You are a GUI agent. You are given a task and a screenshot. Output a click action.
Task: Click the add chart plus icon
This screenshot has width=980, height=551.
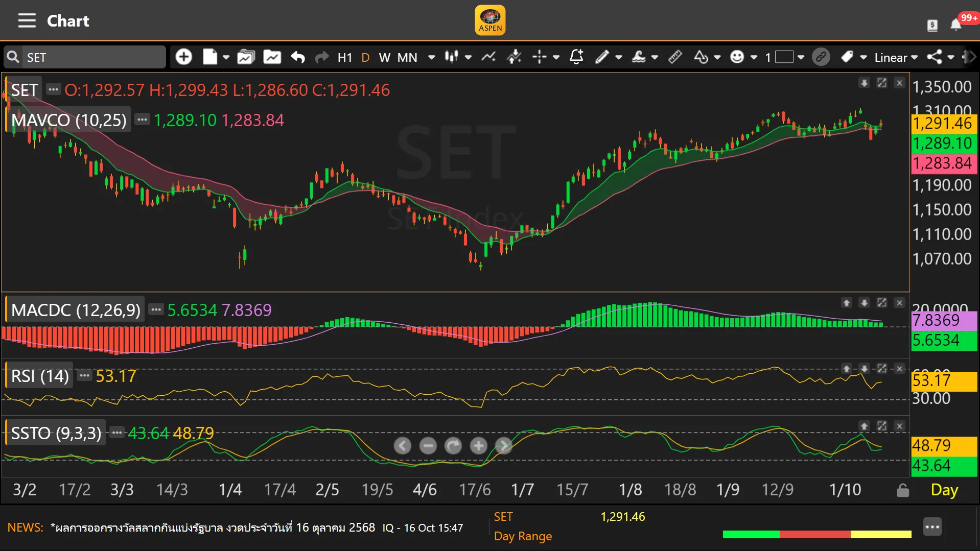pyautogui.click(x=183, y=57)
